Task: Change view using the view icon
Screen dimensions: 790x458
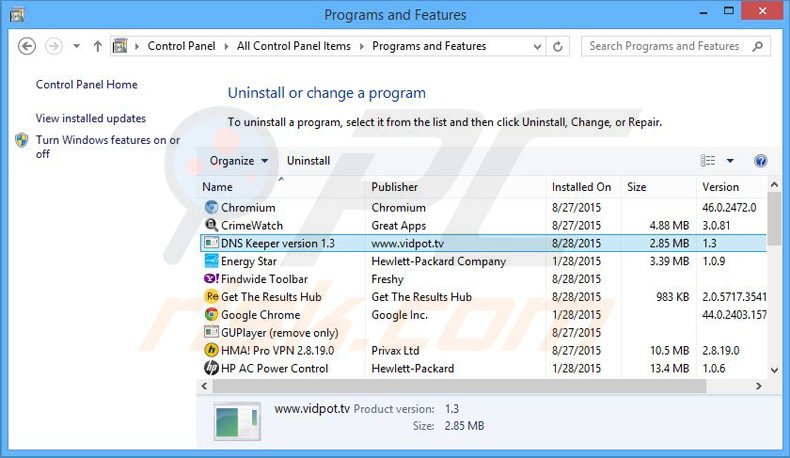Action: (x=708, y=161)
